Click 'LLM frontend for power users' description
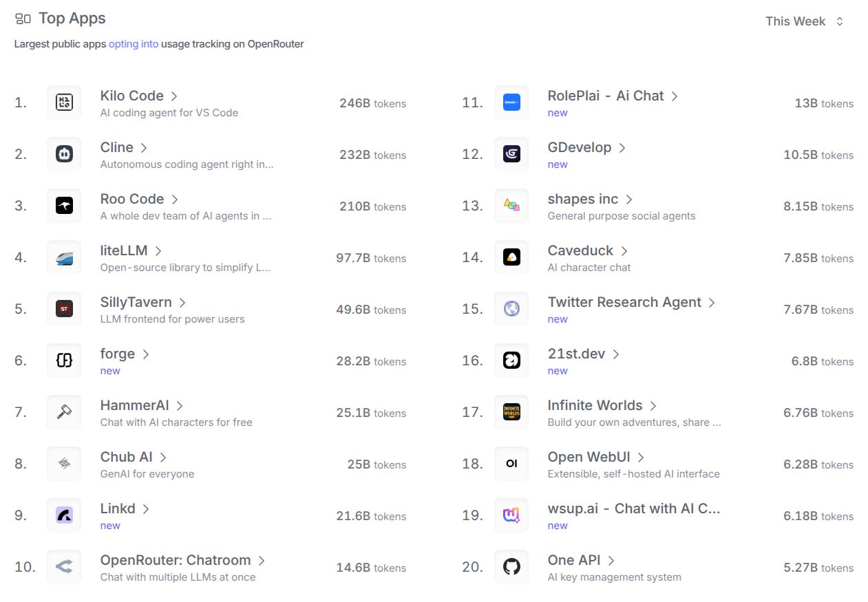The image size is (868, 602). click(173, 319)
